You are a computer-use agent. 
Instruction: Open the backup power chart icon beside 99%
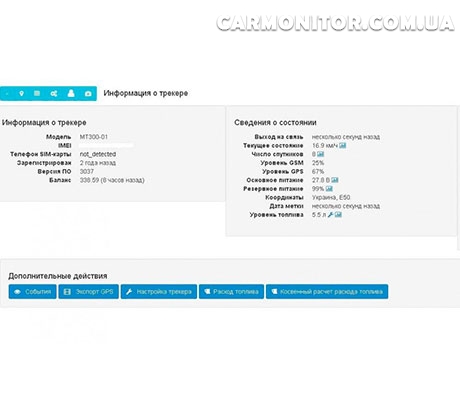(329, 189)
